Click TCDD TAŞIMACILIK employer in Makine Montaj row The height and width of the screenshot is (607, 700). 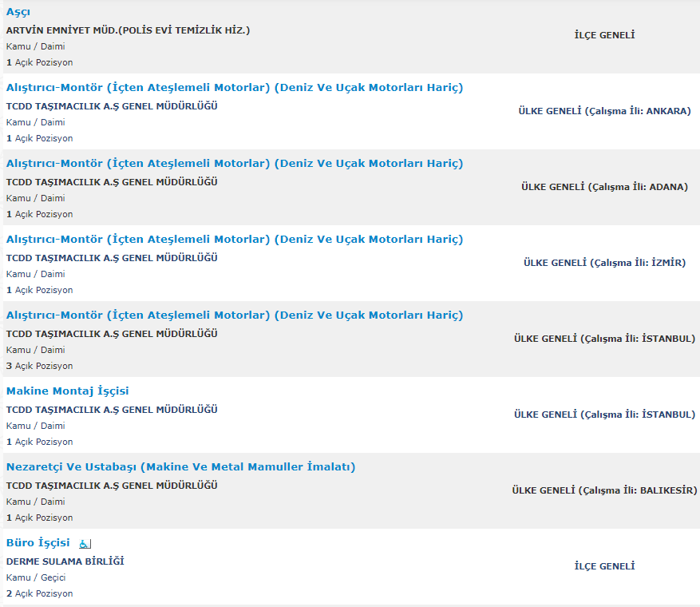click(x=112, y=410)
